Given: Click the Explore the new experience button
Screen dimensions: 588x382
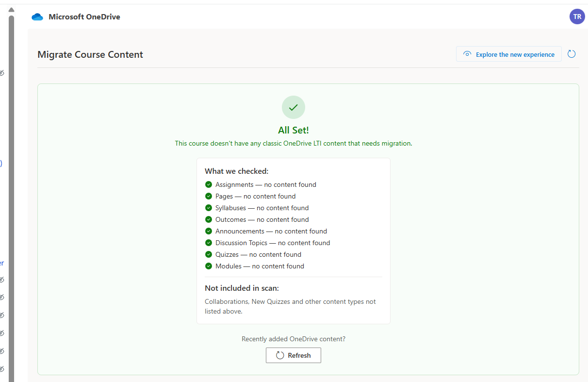Looking at the screenshot, I should [508, 54].
